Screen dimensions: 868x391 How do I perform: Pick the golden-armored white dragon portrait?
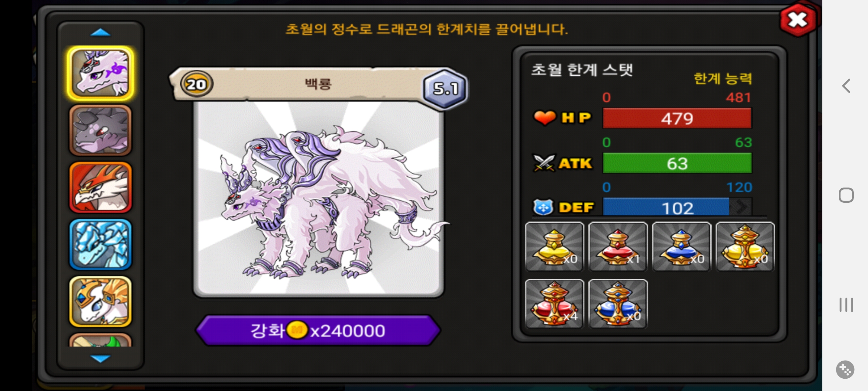tap(101, 302)
